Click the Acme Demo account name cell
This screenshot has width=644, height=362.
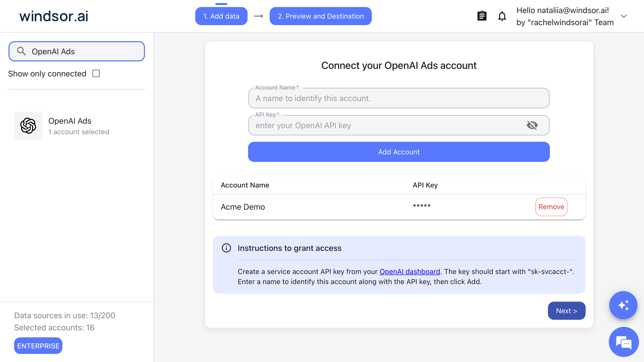pyautogui.click(x=243, y=207)
